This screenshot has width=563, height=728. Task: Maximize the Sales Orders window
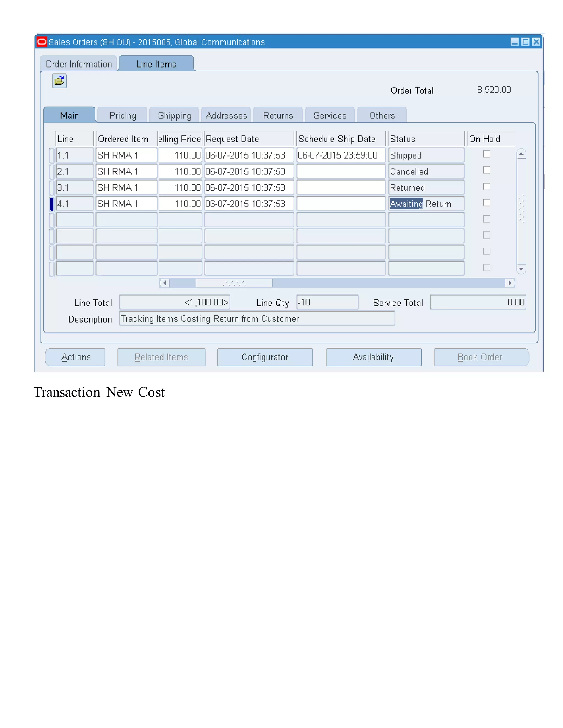pos(525,42)
